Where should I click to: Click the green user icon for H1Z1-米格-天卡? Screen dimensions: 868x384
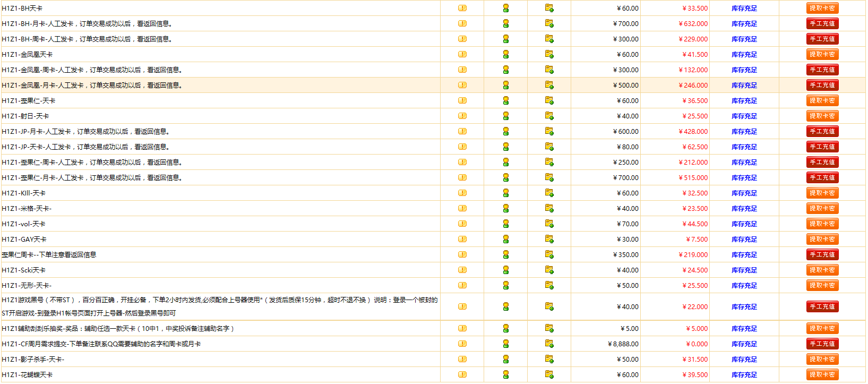tap(506, 208)
